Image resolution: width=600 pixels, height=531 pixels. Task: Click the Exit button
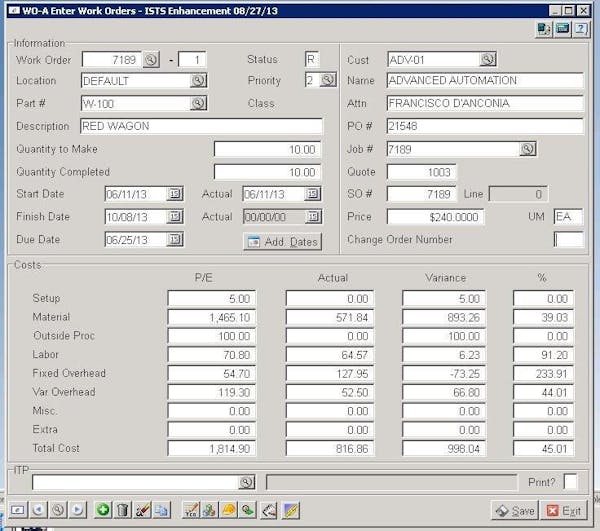tap(564, 511)
